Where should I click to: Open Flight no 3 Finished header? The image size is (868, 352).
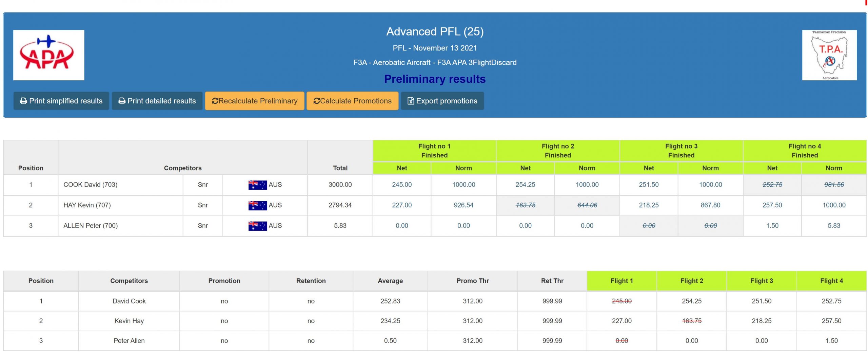click(681, 151)
